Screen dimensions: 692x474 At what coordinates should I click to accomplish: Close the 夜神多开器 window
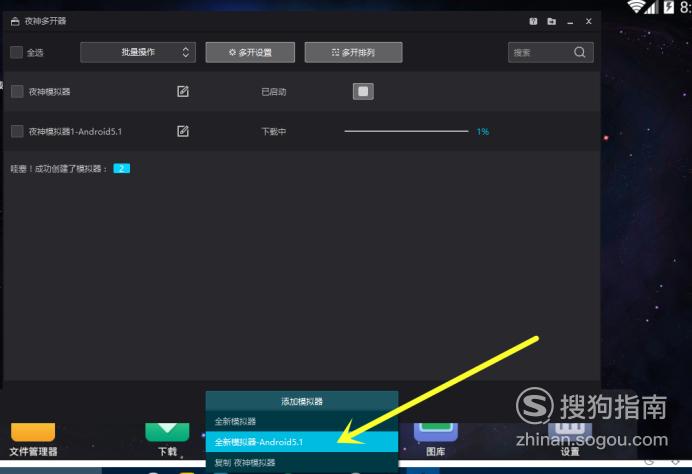click(x=589, y=21)
